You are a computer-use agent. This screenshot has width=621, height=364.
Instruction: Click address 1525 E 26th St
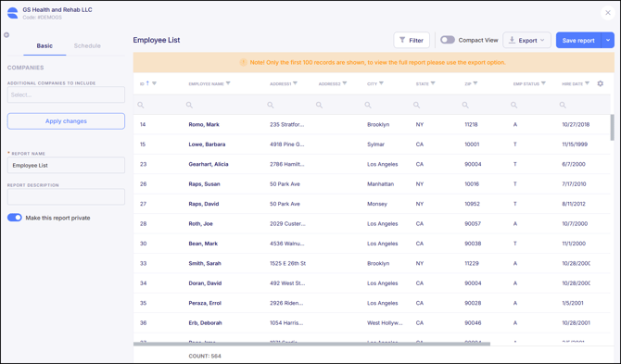pyautogui.click(x=288, y=263)
